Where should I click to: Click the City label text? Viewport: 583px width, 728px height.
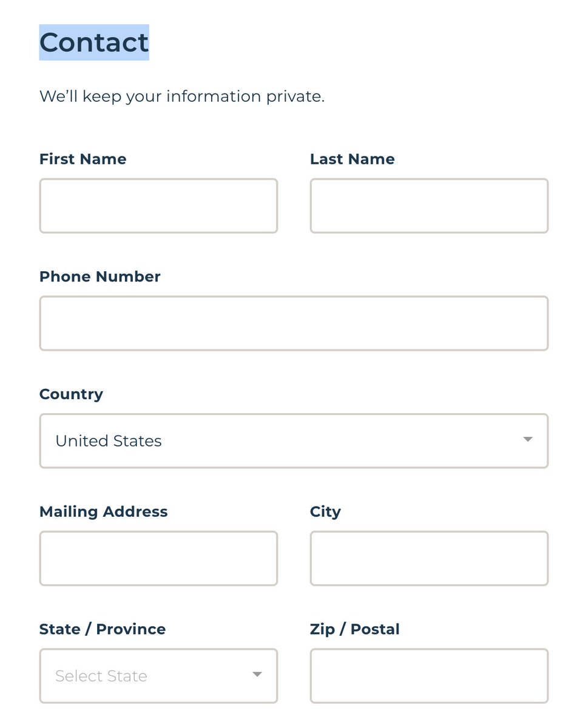click(x=325, y=512)
